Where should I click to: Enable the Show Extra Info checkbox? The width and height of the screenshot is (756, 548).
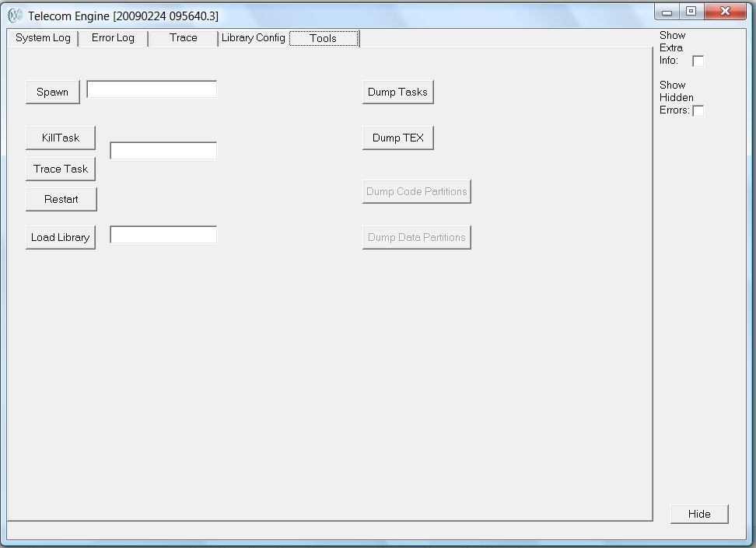tap(698, 61)
